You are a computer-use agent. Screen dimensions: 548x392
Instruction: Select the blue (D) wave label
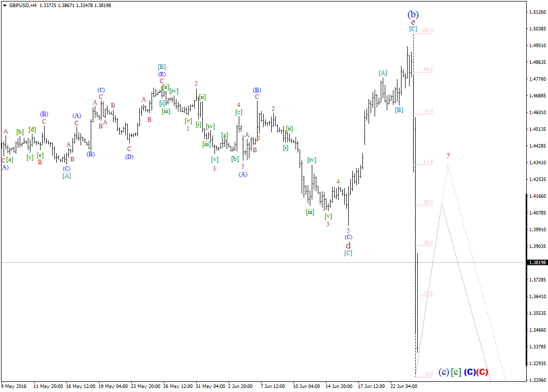click(129, 157)
